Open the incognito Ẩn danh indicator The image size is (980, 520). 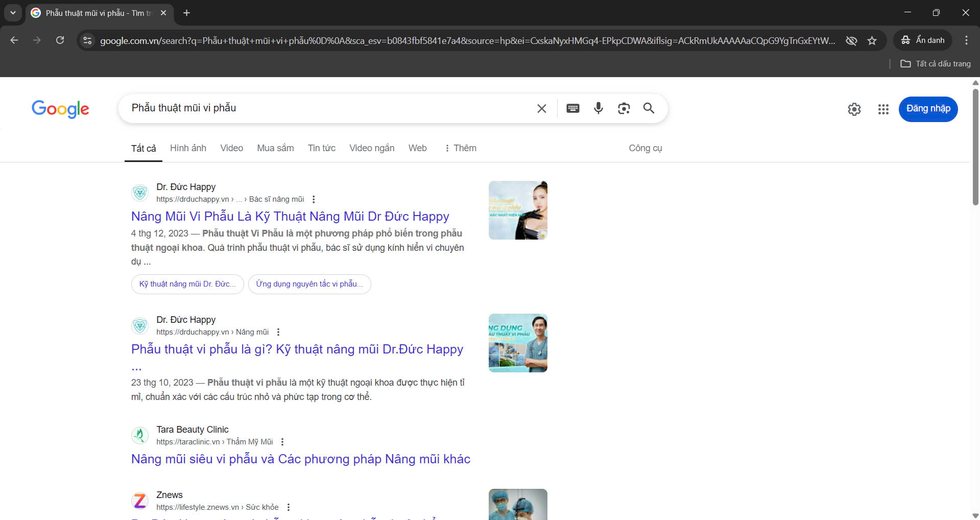(922, 40)
